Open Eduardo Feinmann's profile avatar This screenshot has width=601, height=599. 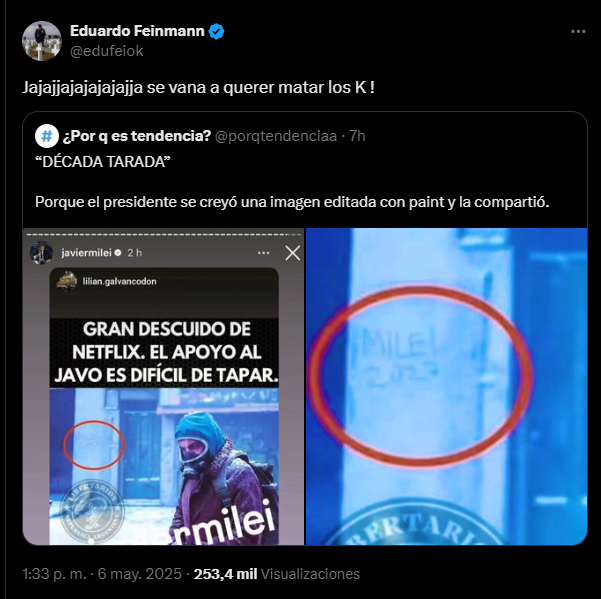pyautogui.click(x=42, y=41)
